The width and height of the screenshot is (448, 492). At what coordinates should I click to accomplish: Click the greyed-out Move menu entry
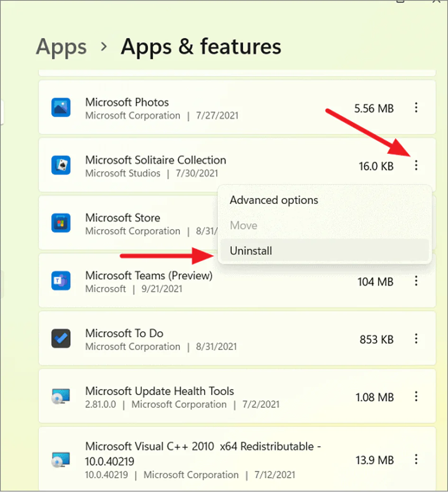(x=243, y=225)
